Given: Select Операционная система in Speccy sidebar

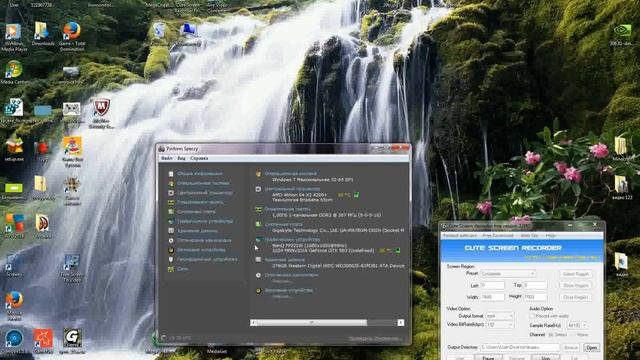Looking at the screenshot, I should (203, 183).
